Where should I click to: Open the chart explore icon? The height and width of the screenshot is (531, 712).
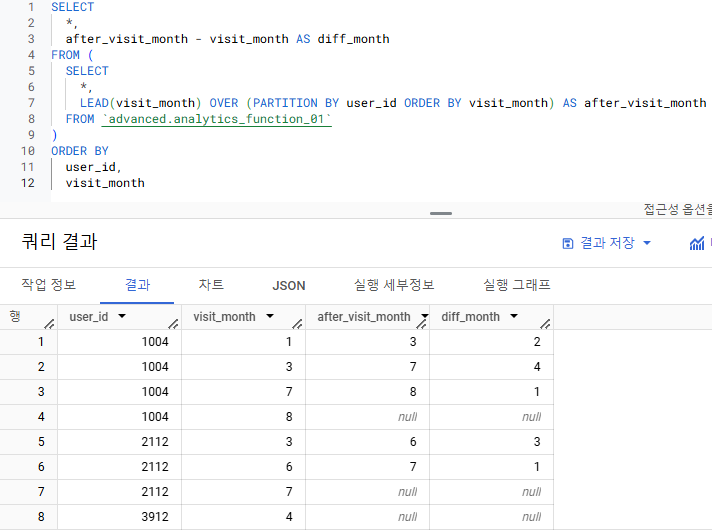click(x=697, y=243)
